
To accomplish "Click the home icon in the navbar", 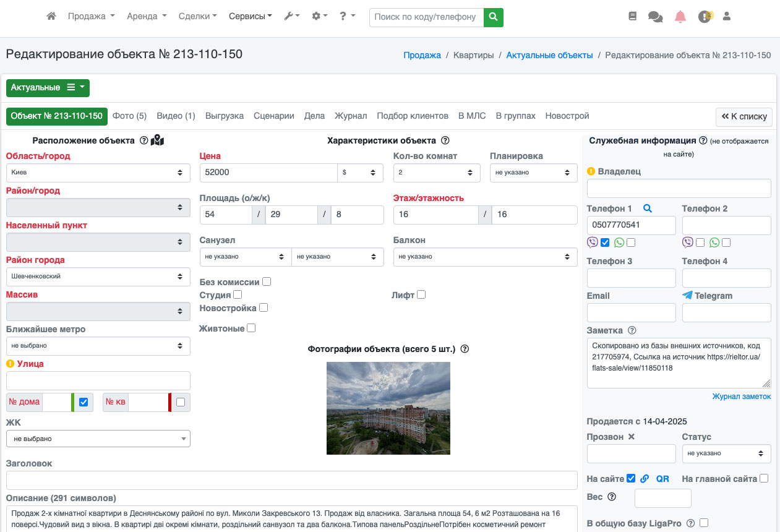I will click(x=51, y=17).
